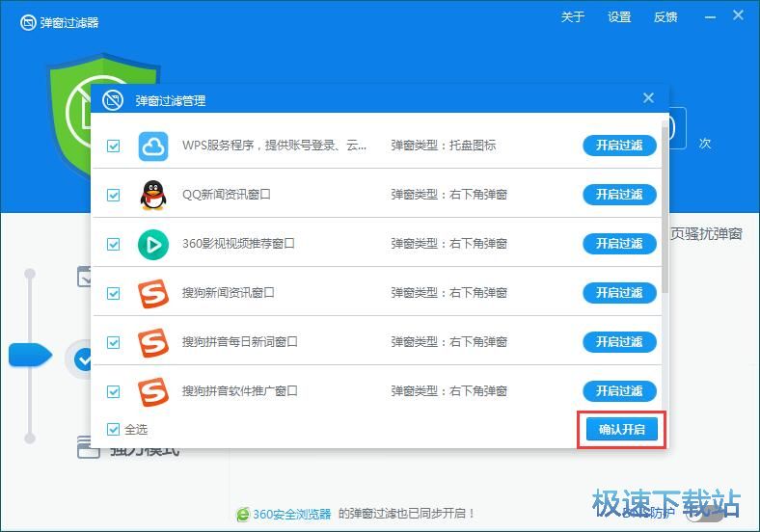760x532 pixels.
Task: Close the 弹窗过滤器 main window
Action: coord(738,15)
